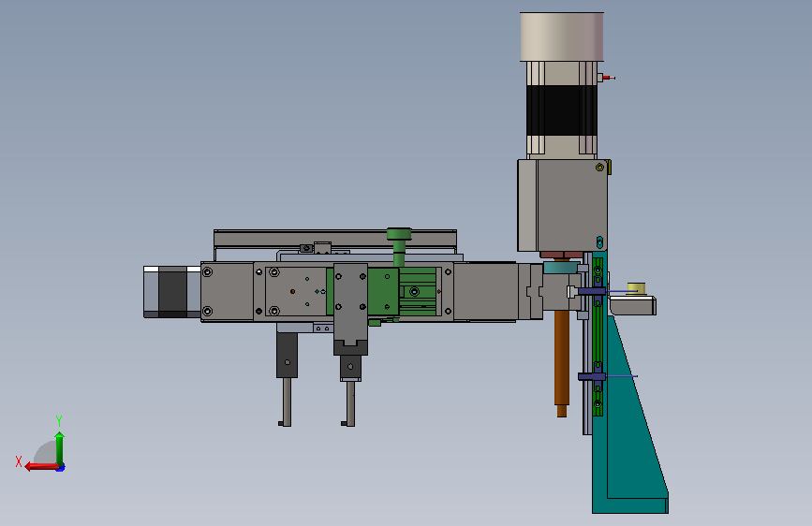
Task: Select the left gripper finger rod
Action: click(287, 402)
